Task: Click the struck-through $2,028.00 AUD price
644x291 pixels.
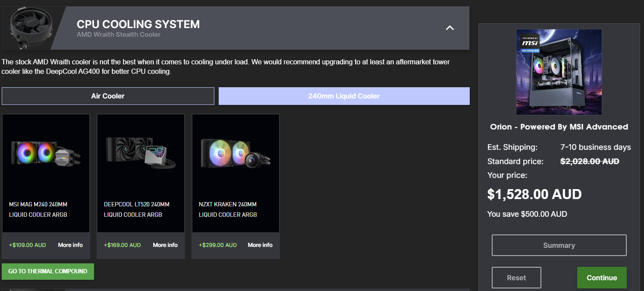Action: (x=590, y=161)
